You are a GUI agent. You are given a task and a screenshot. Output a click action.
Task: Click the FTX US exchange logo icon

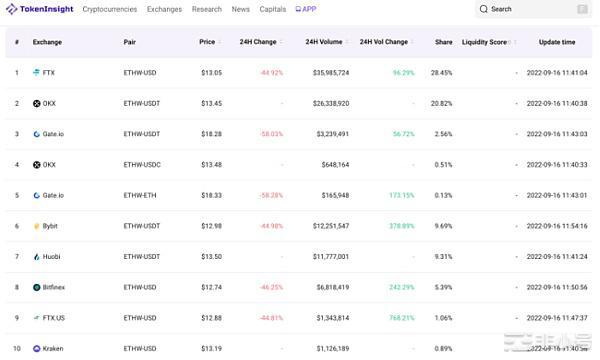click(37, 318)
